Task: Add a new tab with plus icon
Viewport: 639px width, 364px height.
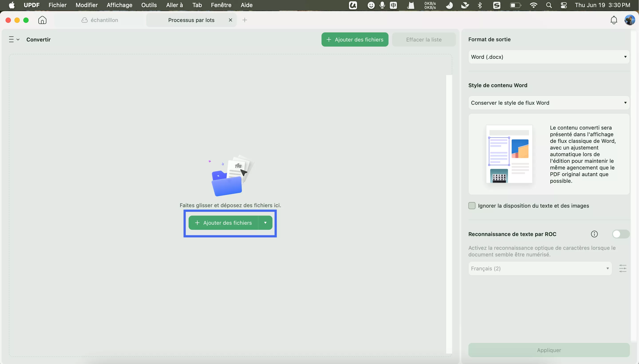Action: point(245,20)
